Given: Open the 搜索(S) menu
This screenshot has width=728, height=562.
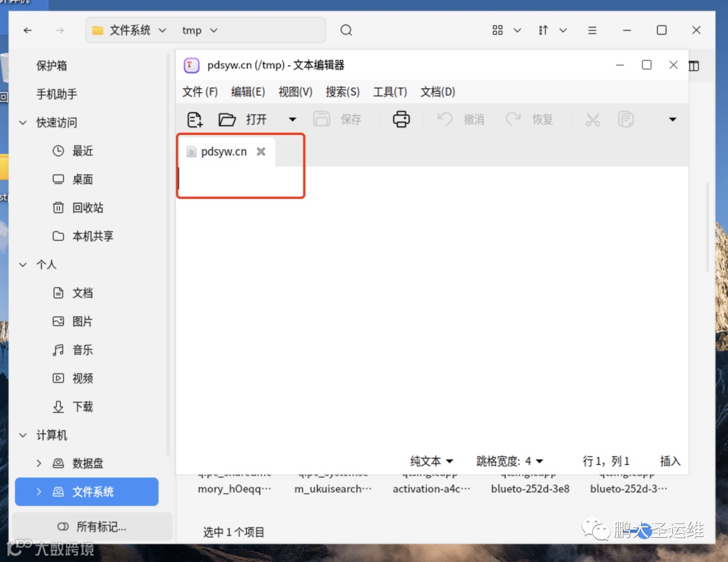Looking at the screenshot, I should tap(342, 92).
